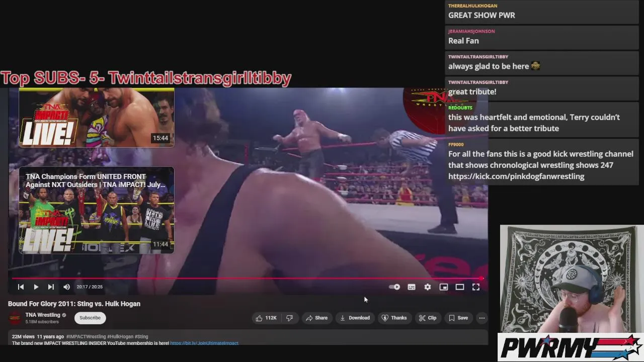Download the video

(x=355, y=318)
